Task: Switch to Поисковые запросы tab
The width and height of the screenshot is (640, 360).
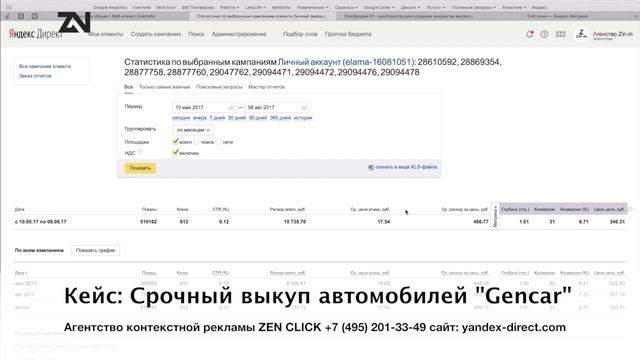Action: [x=219, y=87]
